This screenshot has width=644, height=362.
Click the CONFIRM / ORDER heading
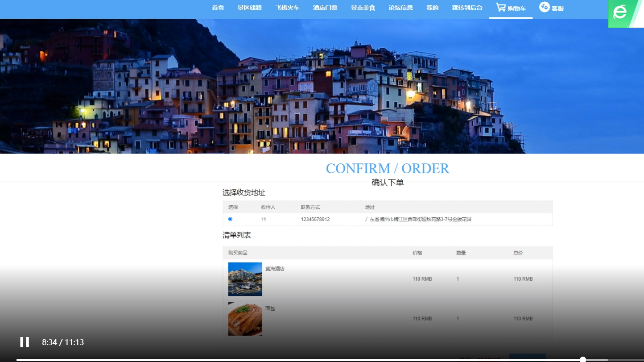pos(388,168)
